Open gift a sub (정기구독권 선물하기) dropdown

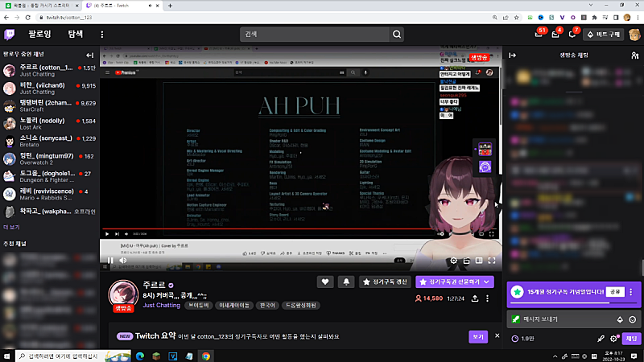click(x=455, y=282)
